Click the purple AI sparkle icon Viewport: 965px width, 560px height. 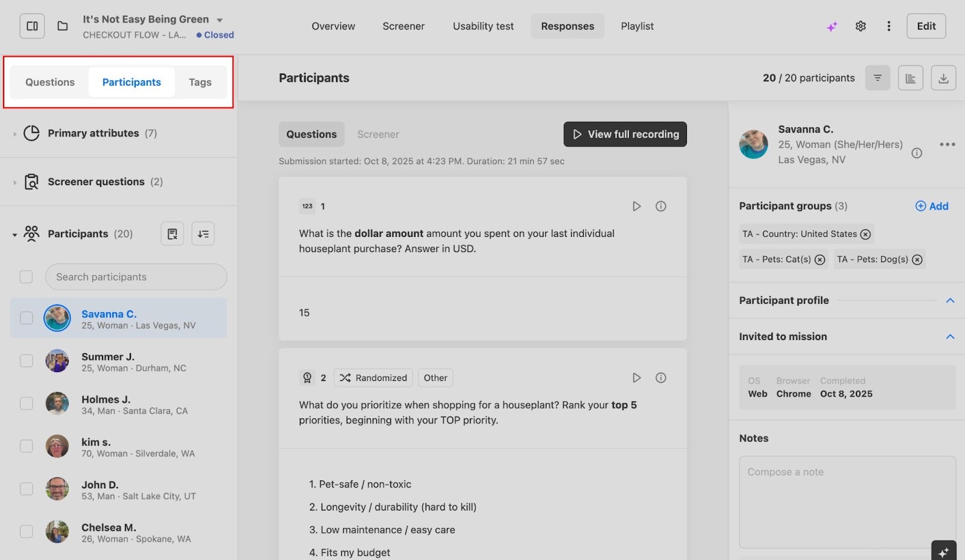(x=832, y=27)
